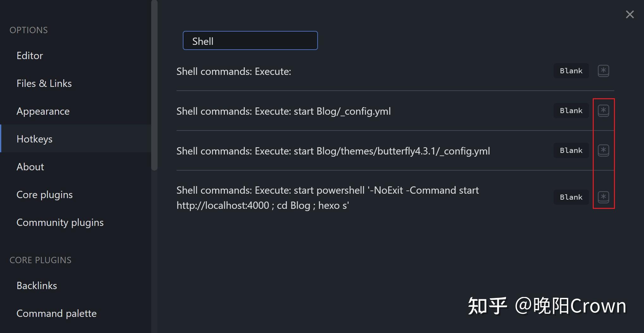Image resolution: width=644 pixels, height=333 pixels.
Task: Close the settings window with X
Action: (629, 15)
